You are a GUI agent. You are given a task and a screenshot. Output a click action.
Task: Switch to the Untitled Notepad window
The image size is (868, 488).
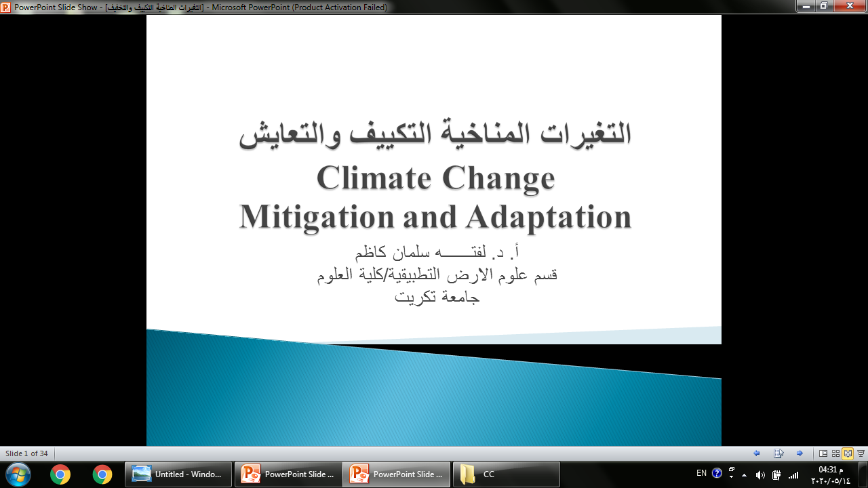click(178, 474)
